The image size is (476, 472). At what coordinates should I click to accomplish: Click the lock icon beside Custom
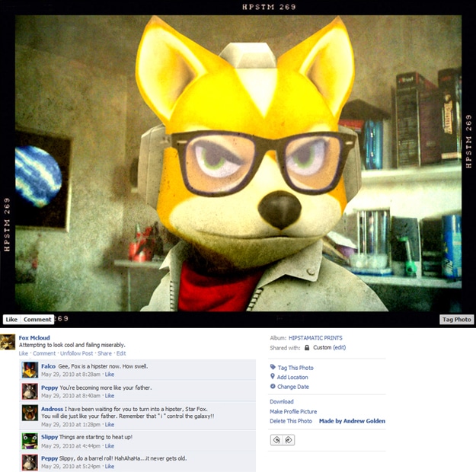tap(307, 348)
